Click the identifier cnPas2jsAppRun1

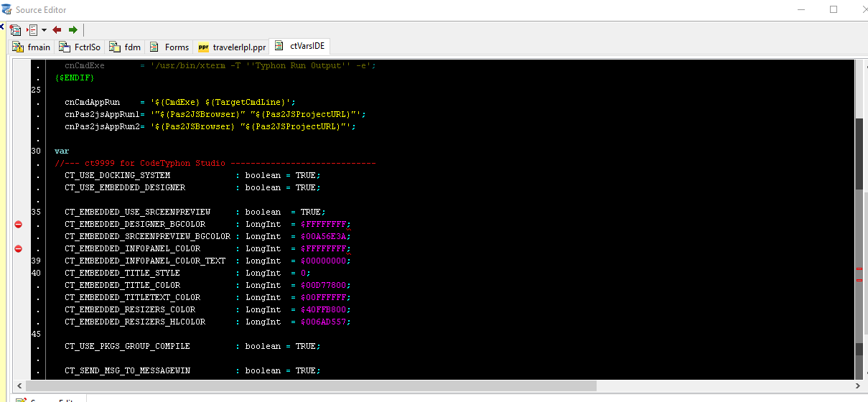(102, 114)
